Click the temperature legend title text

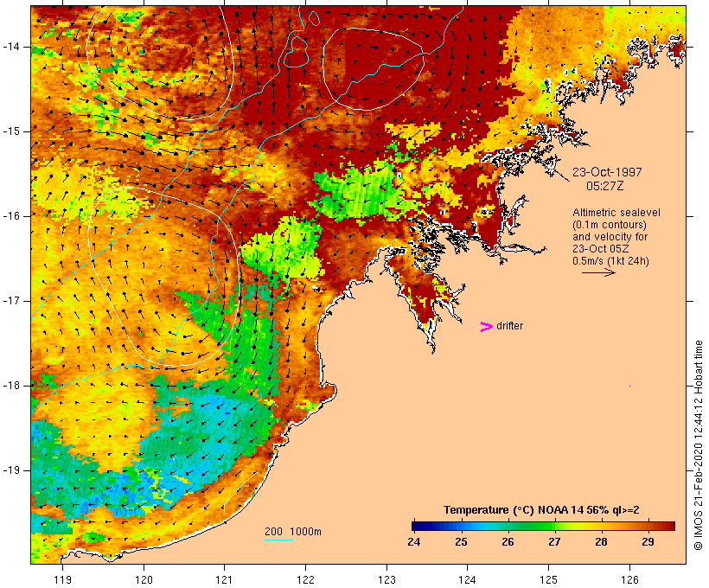pyautogui.click(x=541, y=510)
